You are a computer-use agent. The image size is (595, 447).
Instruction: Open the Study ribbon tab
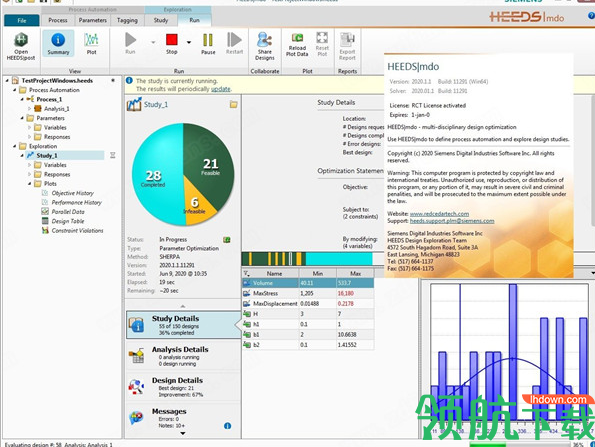[x=161, y=20]
